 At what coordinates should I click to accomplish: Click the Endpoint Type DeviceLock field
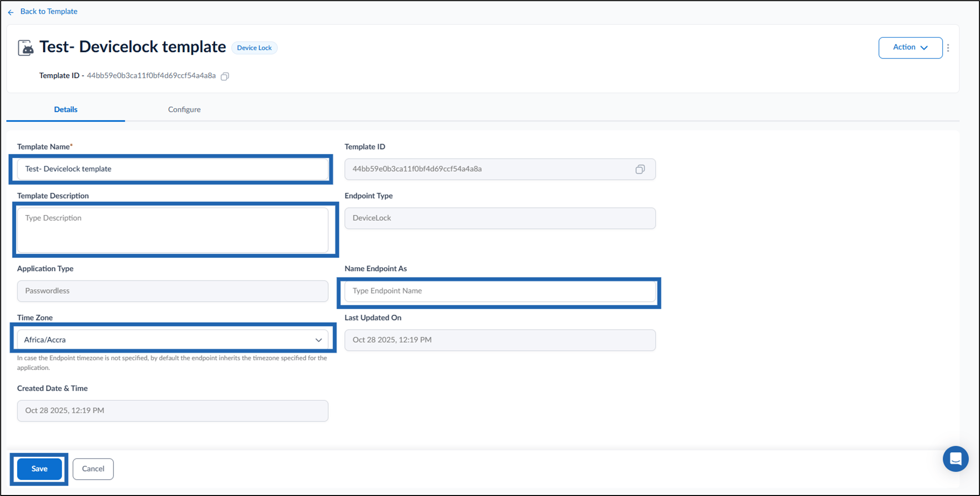coord(500,218)
